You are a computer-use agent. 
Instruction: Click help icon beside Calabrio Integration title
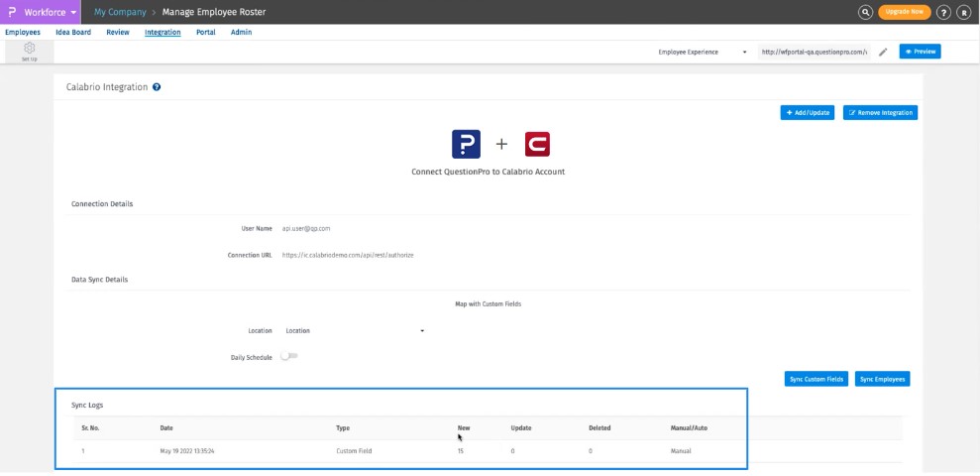[157, 87]
